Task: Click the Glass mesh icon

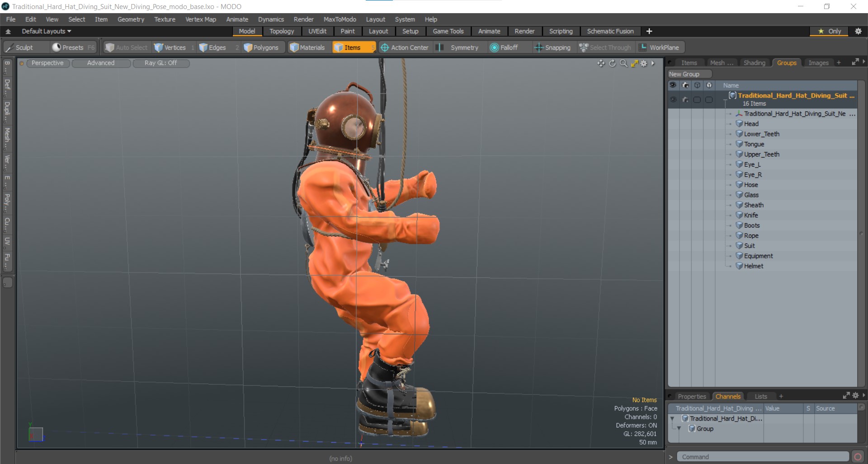Action: pos(739,195)
